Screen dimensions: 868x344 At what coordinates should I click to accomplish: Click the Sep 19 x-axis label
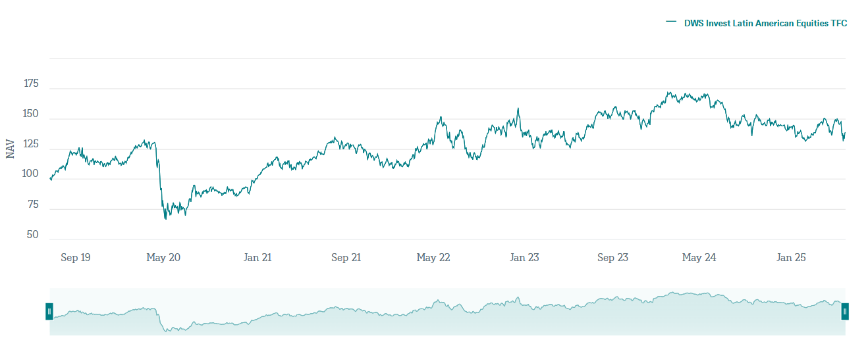click(x=75, y=258)
